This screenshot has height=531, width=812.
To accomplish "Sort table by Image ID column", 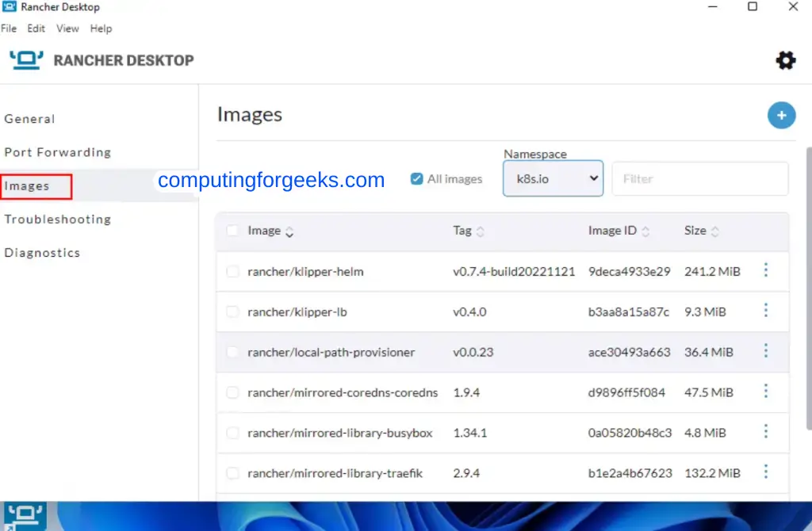I will [619, 231].
